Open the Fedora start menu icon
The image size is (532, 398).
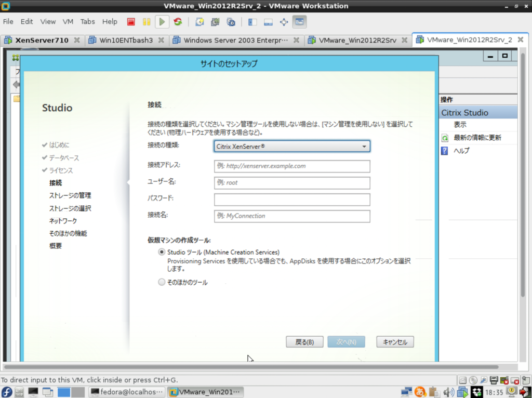pyautogui.click(x=6, y=392)
